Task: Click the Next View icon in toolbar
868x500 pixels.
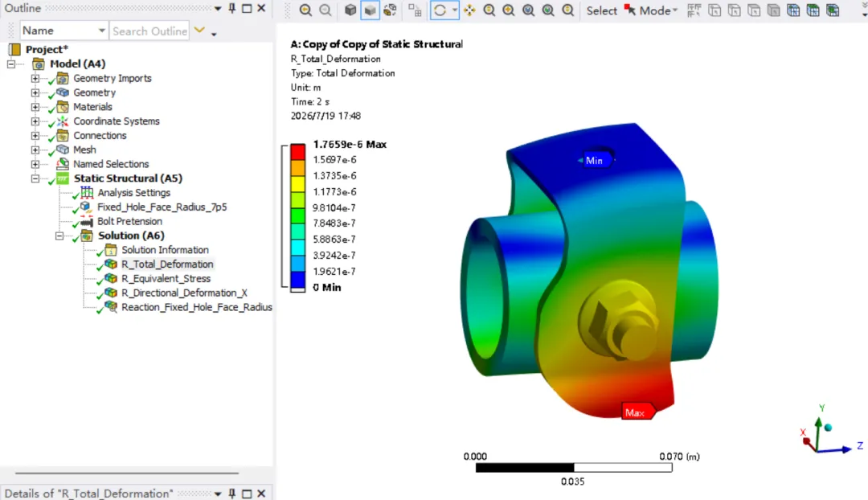Action: pyautogui.click(x=325, y=10)
